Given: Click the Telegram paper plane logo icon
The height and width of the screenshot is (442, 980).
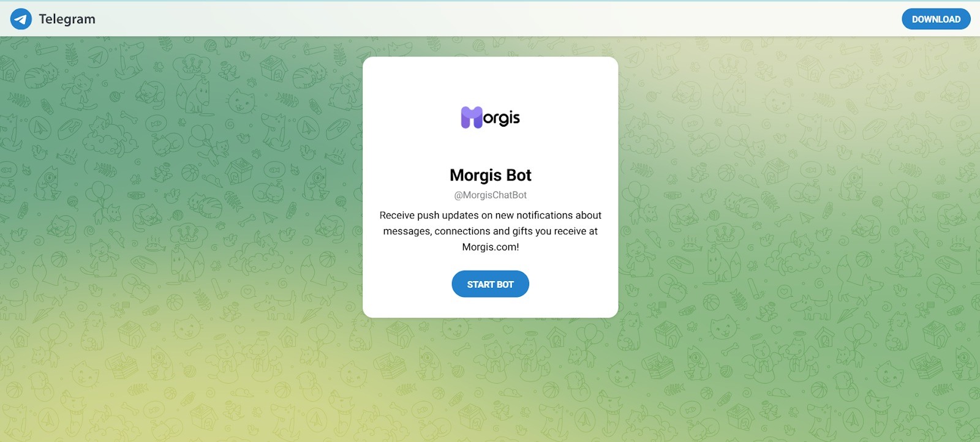Looking at the screenshot, I should point(21,19).
